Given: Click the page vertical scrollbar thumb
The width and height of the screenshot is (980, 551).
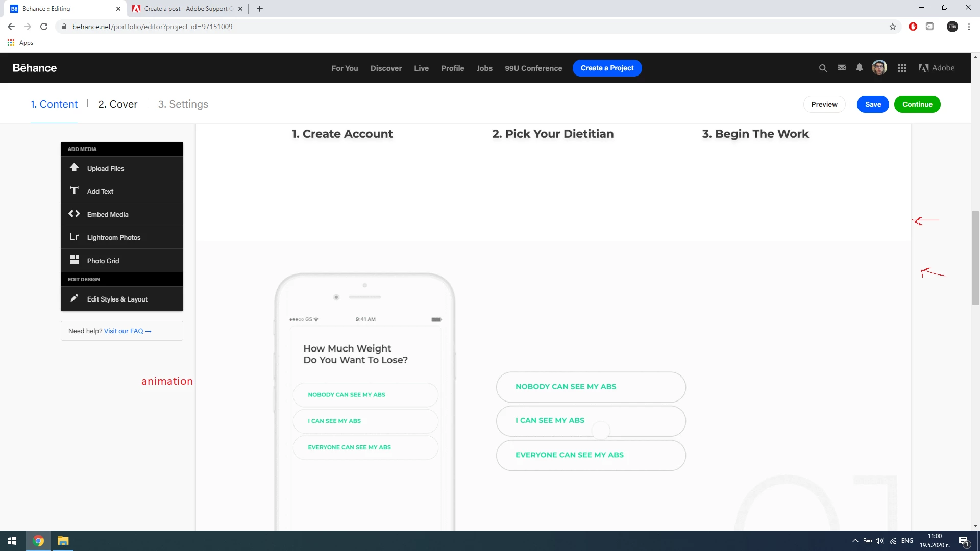Looking at the screenshot, I should pyautogui.click(x=975, y=258).
